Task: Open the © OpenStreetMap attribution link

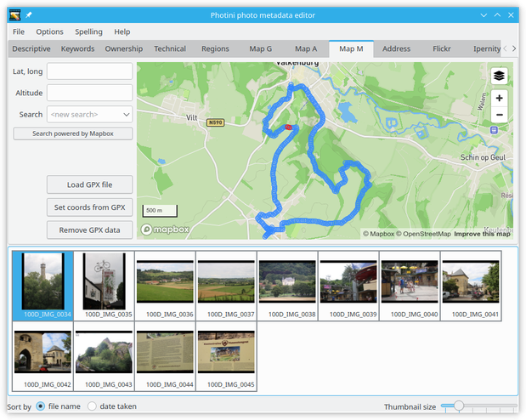Action: [423, 234]
